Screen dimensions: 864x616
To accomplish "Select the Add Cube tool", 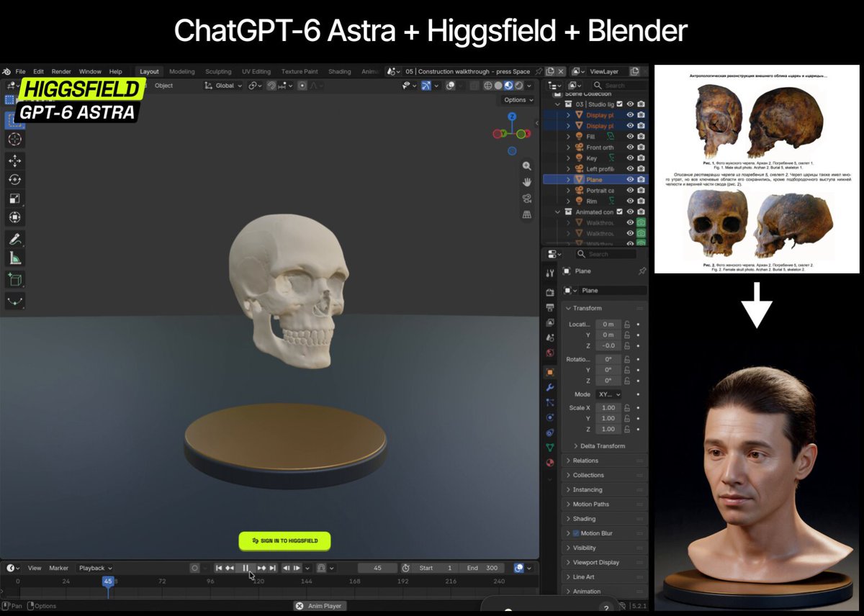I will point(15,279).
